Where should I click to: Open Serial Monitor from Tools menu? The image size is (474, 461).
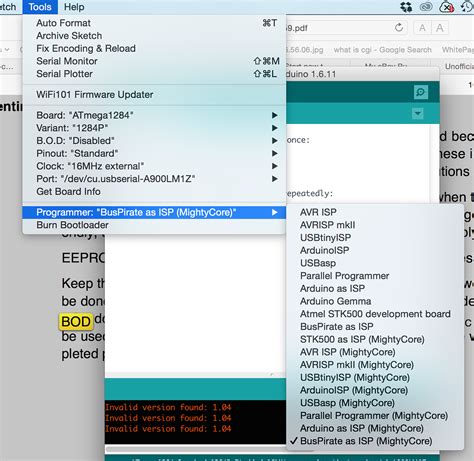(x=154, y=61)
